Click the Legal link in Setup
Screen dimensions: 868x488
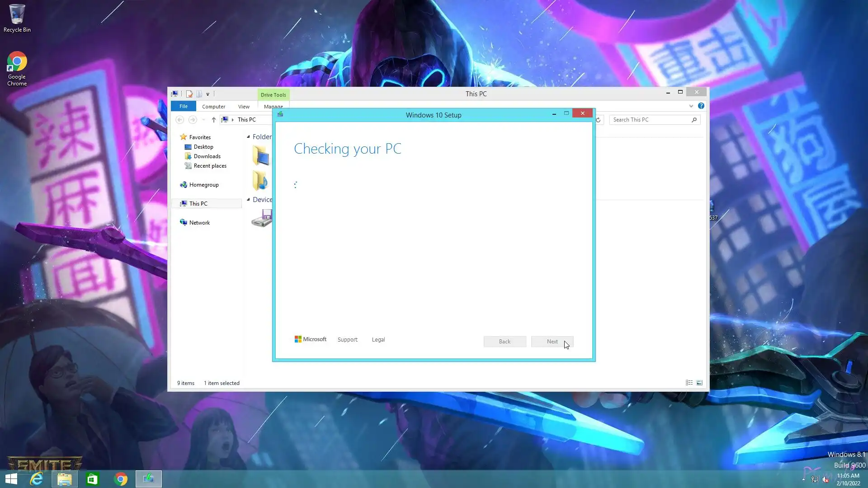pyautogui.click(x=378, y=340)
